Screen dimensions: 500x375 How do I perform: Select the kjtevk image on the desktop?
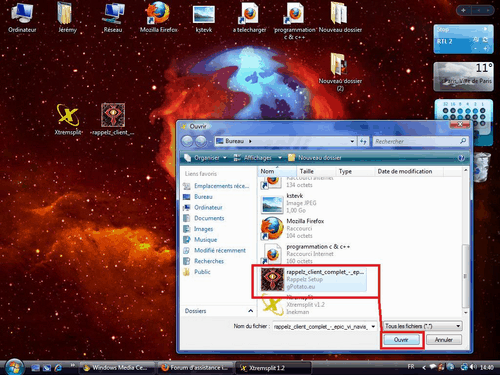204,18
